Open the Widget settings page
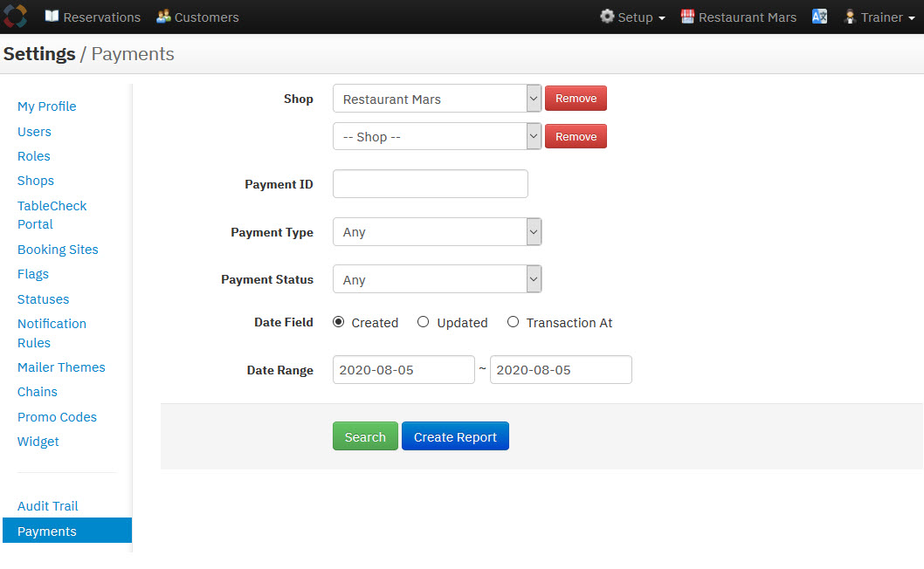Viewport: 924px width, 569px height. [38, 442]
